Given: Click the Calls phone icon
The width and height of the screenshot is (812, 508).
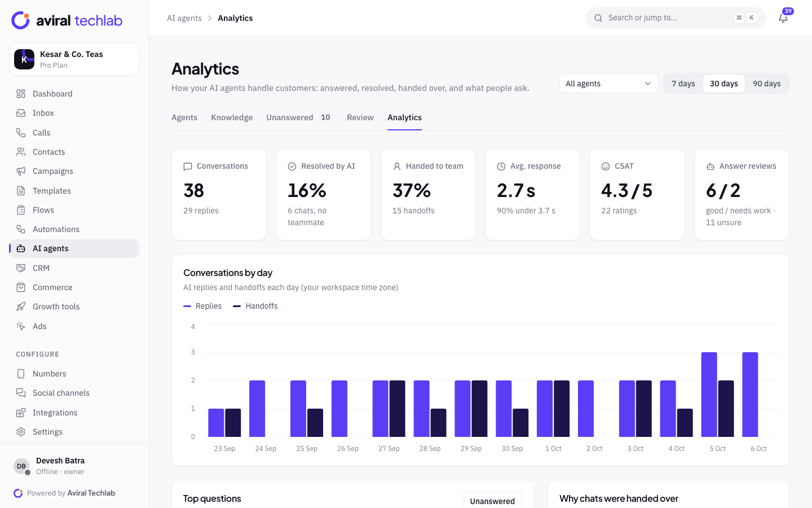Looking at the screenshot, I should click(21, 133).
